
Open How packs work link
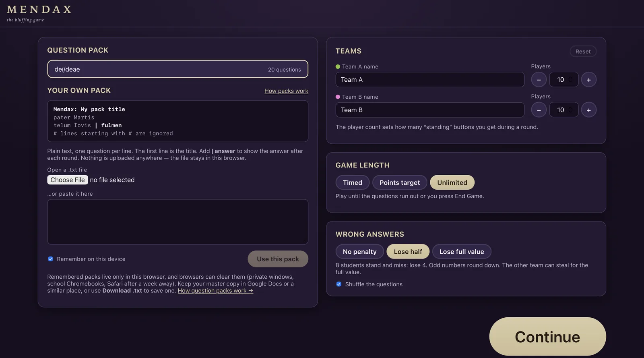pos(286,91)
